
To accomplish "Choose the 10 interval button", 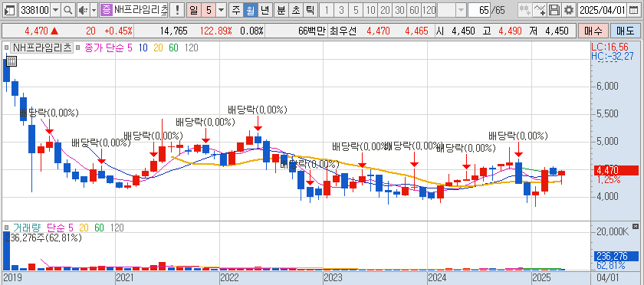I will tap(370, 10).
